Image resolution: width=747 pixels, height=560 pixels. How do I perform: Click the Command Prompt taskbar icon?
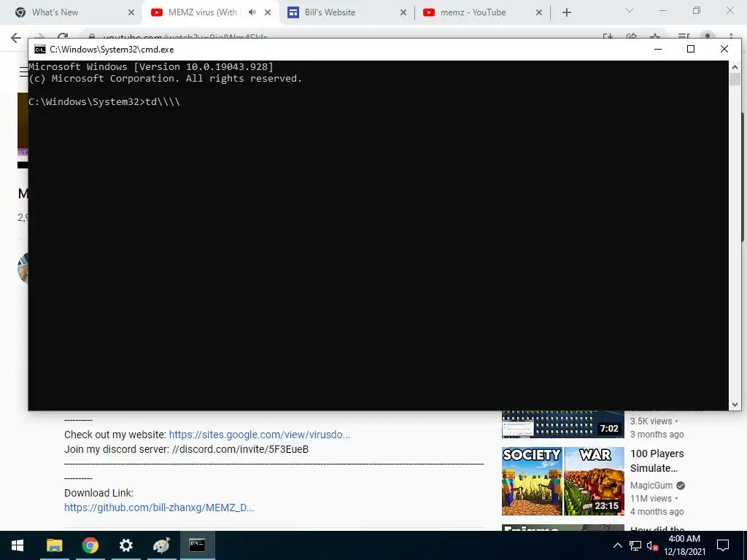pyautogui.click(x=197, y=545)
